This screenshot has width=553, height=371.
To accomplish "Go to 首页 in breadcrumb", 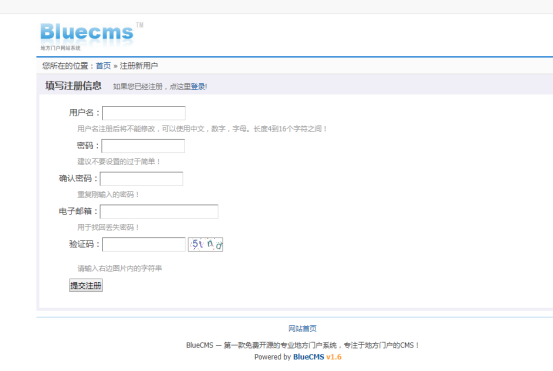I will click(103, 66).
